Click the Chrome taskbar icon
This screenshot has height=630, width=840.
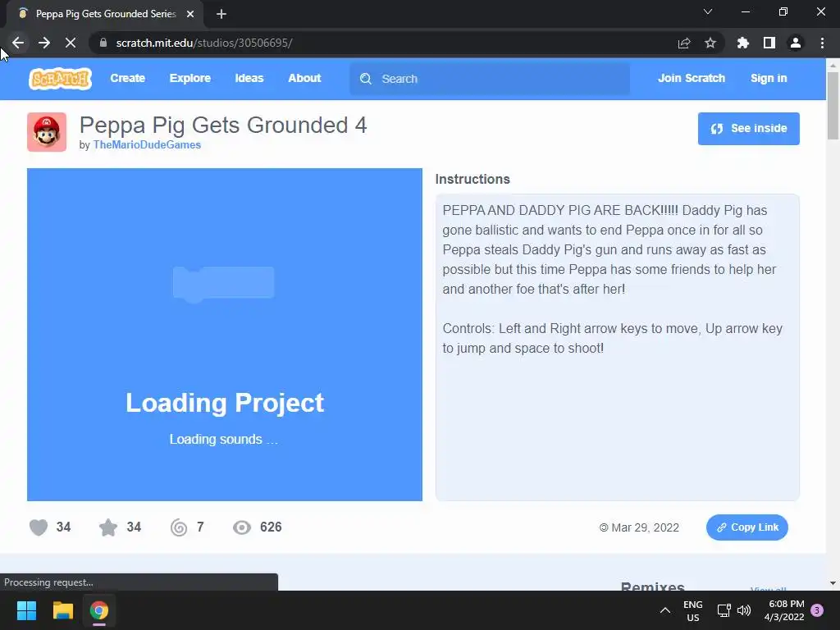[99, 610]
